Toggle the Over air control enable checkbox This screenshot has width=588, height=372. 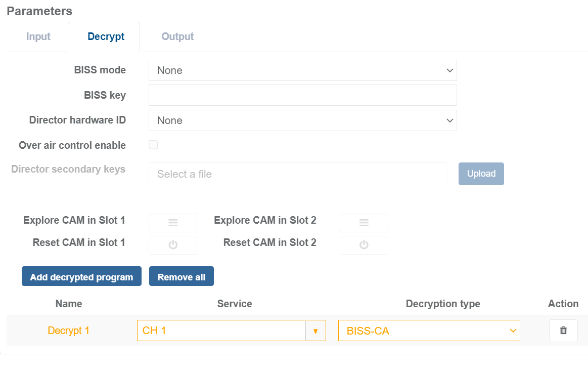pos(153,145)
